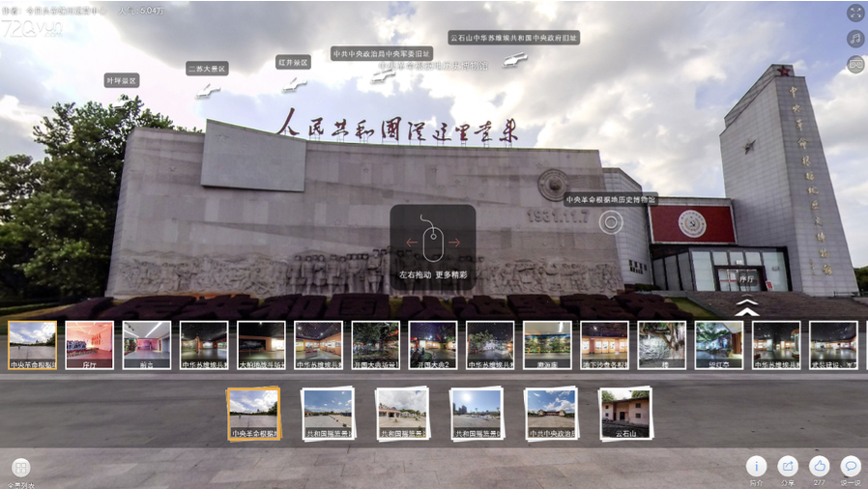This screenshot has width=868, height=489.
Task: Follow the 二苏大景区 direction arrow
Action: [x=207, y=90]
